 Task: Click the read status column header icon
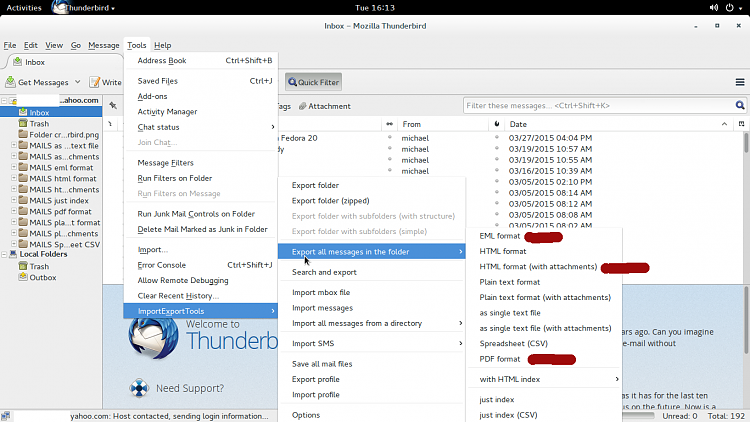click(x=389, y=124)
